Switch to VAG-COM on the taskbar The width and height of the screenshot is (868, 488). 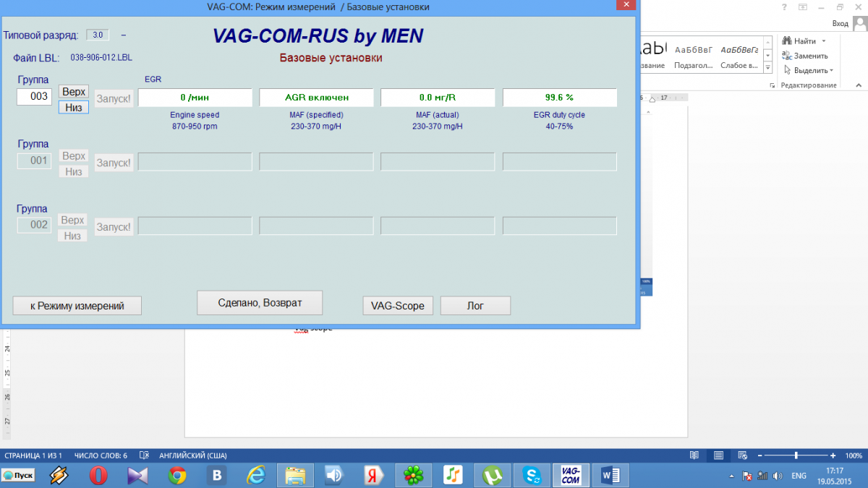point(570,475)
